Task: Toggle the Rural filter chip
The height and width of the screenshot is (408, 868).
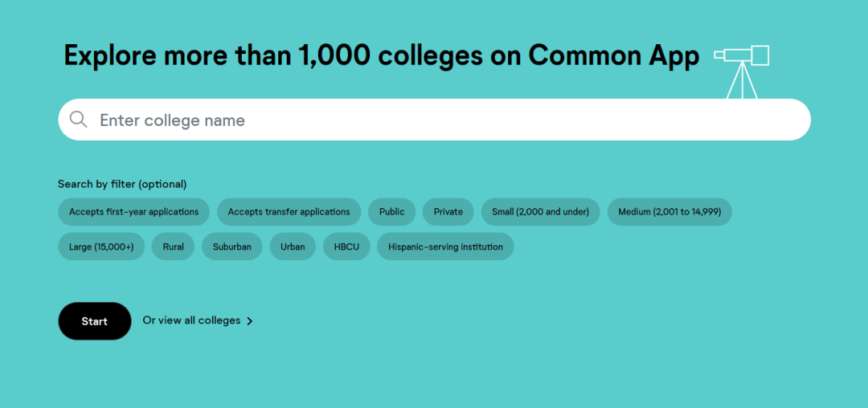Action: 173,247
